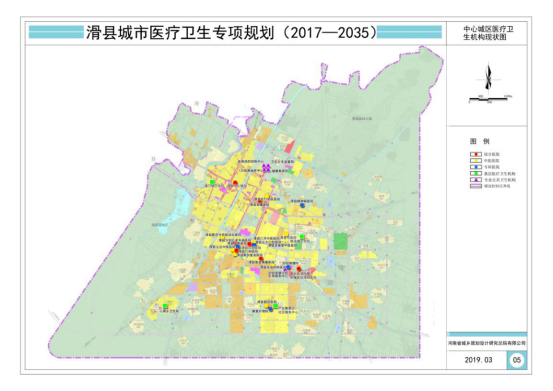Click the green square marker in southwest town
Screen dimensions: 553x391
click(165, 306)
